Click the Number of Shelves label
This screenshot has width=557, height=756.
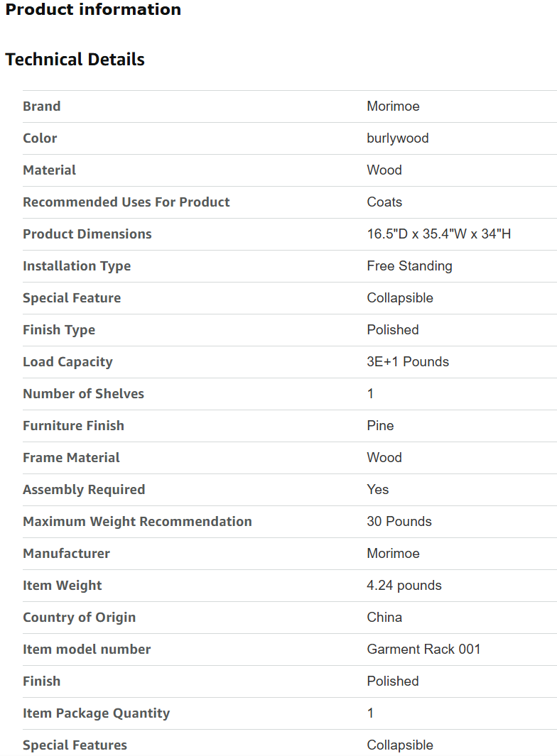84,393
